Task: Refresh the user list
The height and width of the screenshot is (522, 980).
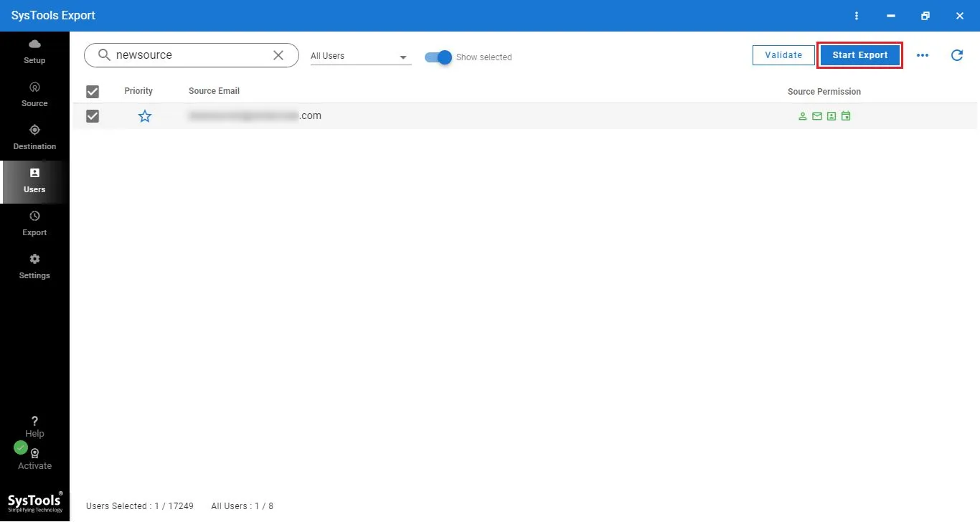Action: (x=956, y=55)
